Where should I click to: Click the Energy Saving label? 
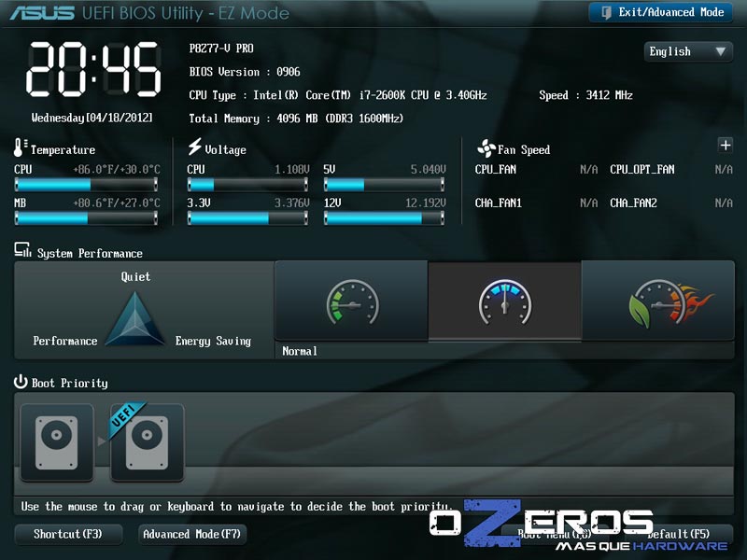pyautogui.click(x=213, y=341)
